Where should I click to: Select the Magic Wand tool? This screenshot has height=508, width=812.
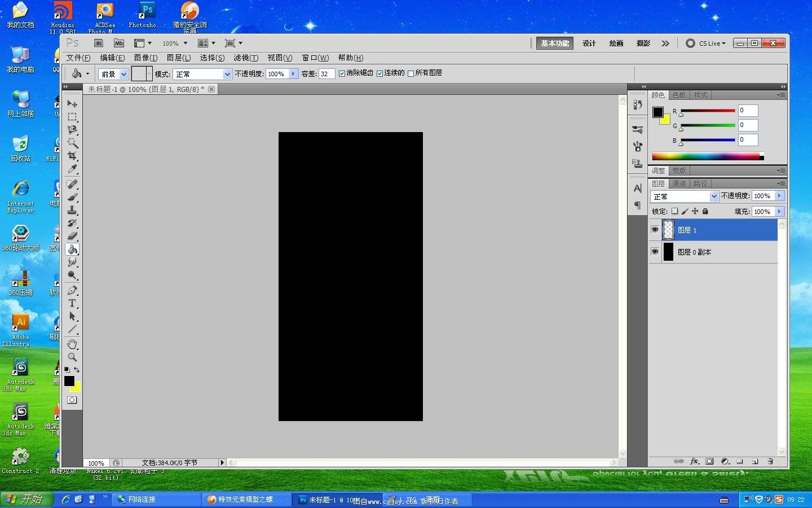point(72,143)
